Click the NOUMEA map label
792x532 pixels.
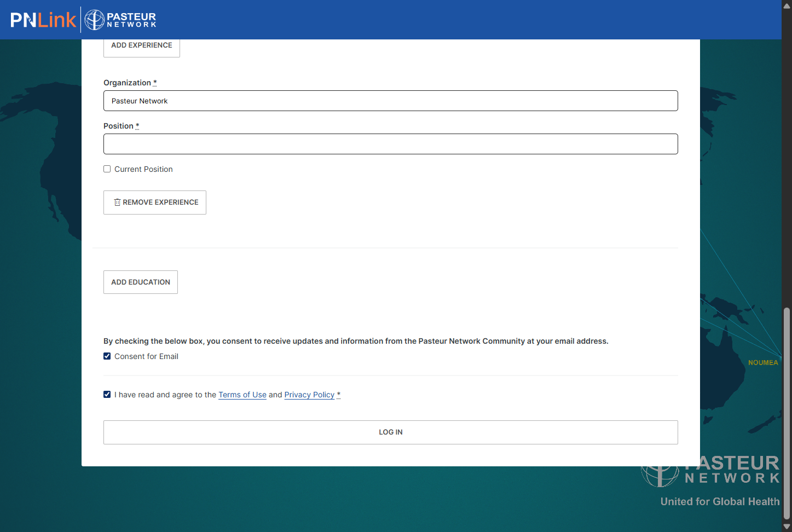tap(763, 363)
